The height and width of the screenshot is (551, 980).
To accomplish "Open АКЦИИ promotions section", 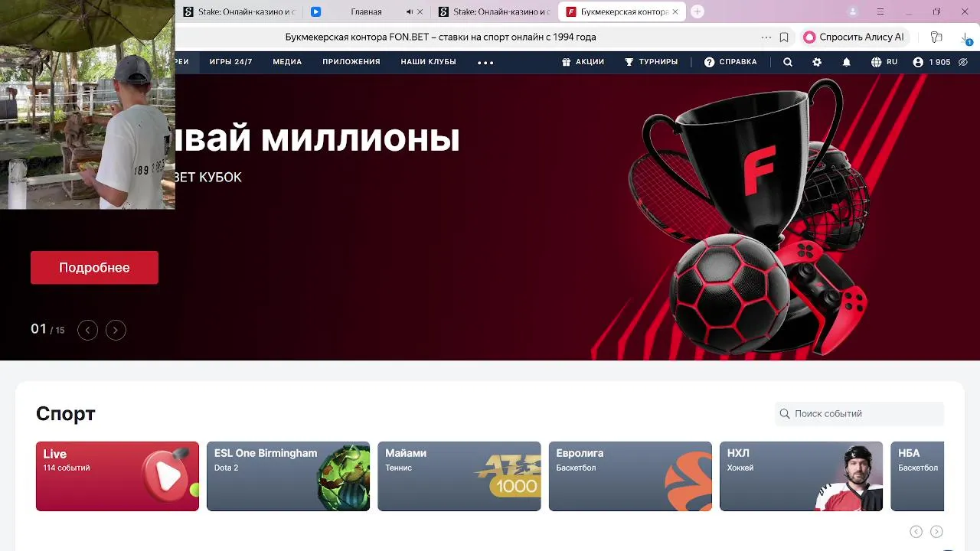I will pos(583,62).
